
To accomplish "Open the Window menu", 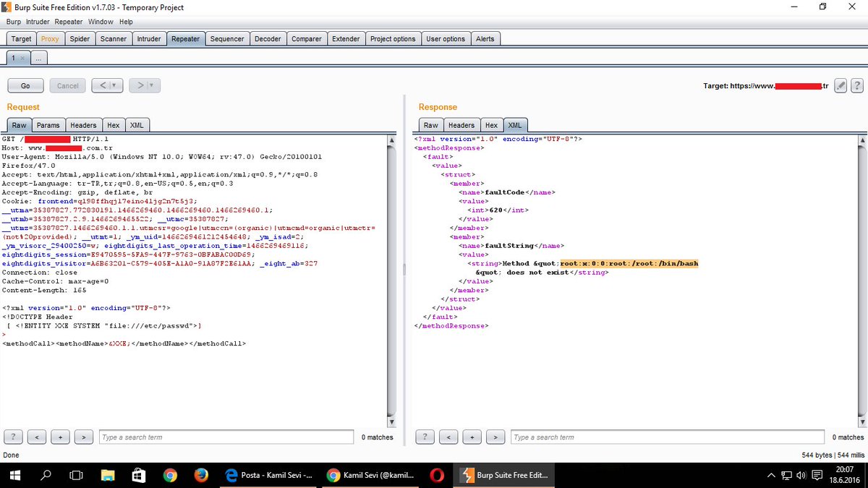I will [101, 22].
